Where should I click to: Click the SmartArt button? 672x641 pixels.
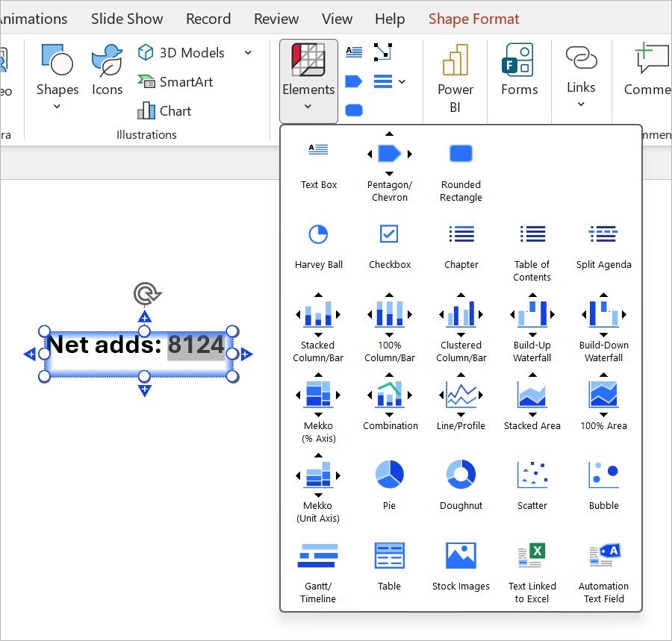point(175,82)
